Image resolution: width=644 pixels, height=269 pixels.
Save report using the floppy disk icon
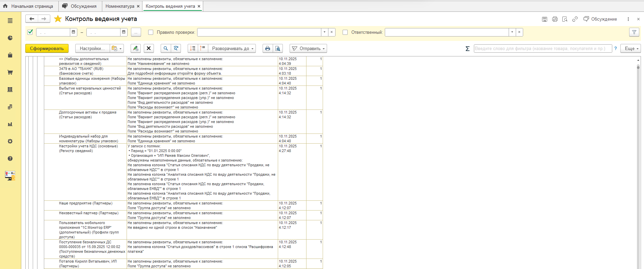pyautogui.click(x=544, y=19)
